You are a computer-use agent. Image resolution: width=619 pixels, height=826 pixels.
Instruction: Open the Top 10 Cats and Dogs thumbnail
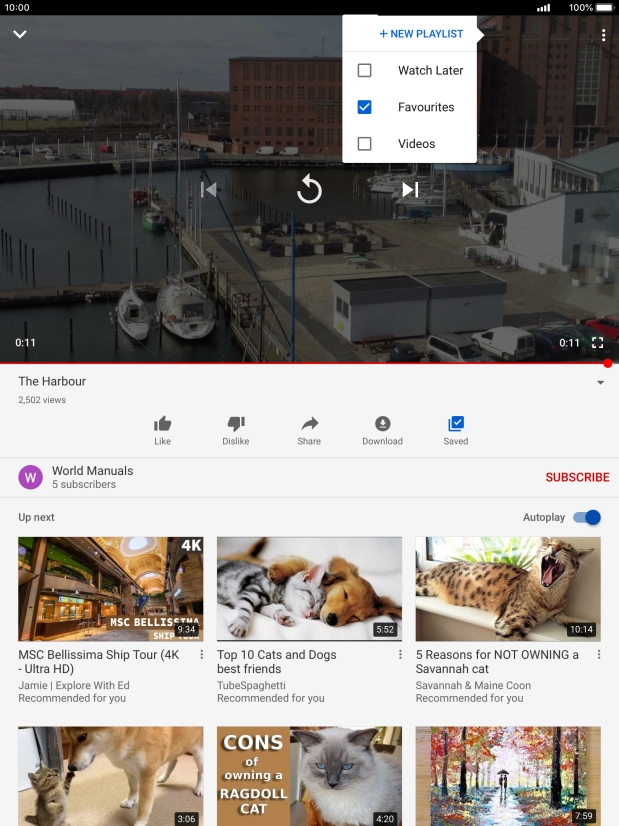pos(309,588)
